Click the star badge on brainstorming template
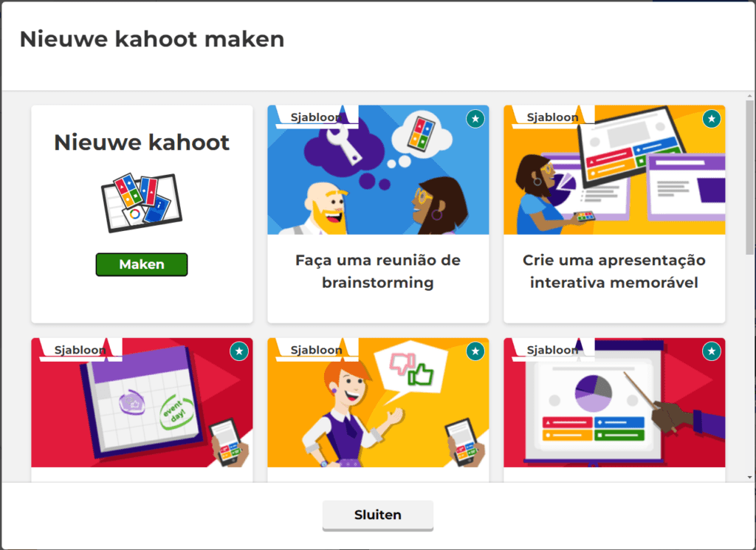Screen dimensions: 756x550 point(475,119)
